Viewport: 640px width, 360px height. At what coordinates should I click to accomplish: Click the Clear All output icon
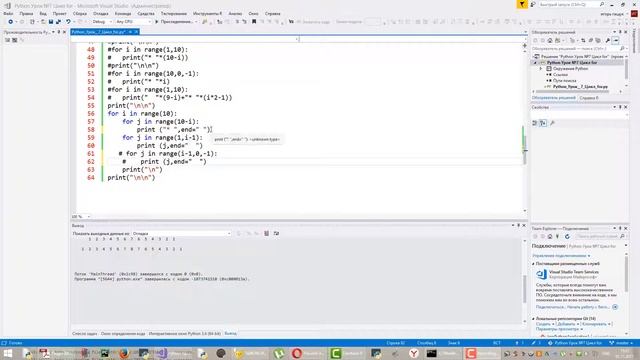click(267, 233)
